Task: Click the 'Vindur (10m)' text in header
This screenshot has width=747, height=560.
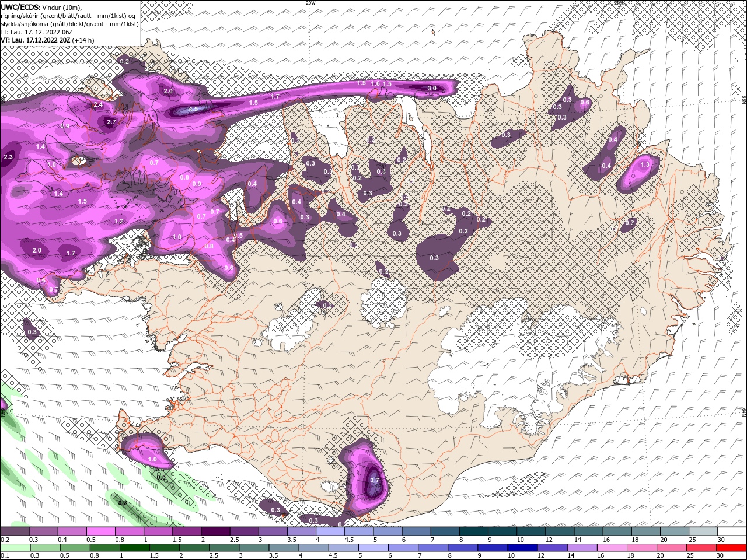Action: coord(62,7)
